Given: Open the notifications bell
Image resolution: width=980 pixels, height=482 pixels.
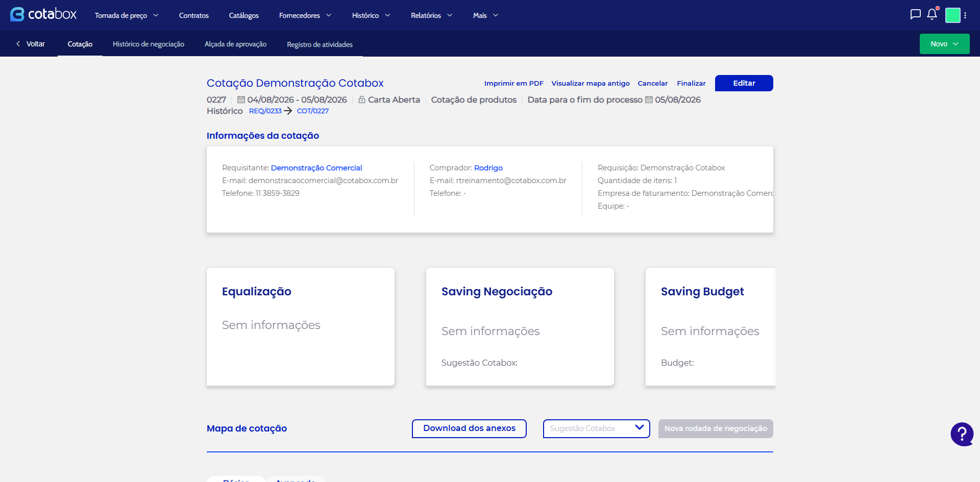Looking at the screenshot, I should pos(932,14).
